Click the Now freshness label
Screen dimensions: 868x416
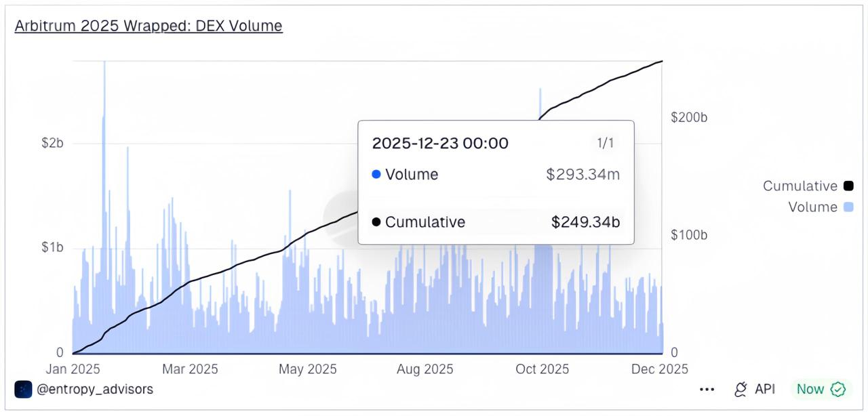tap(810, 389)
